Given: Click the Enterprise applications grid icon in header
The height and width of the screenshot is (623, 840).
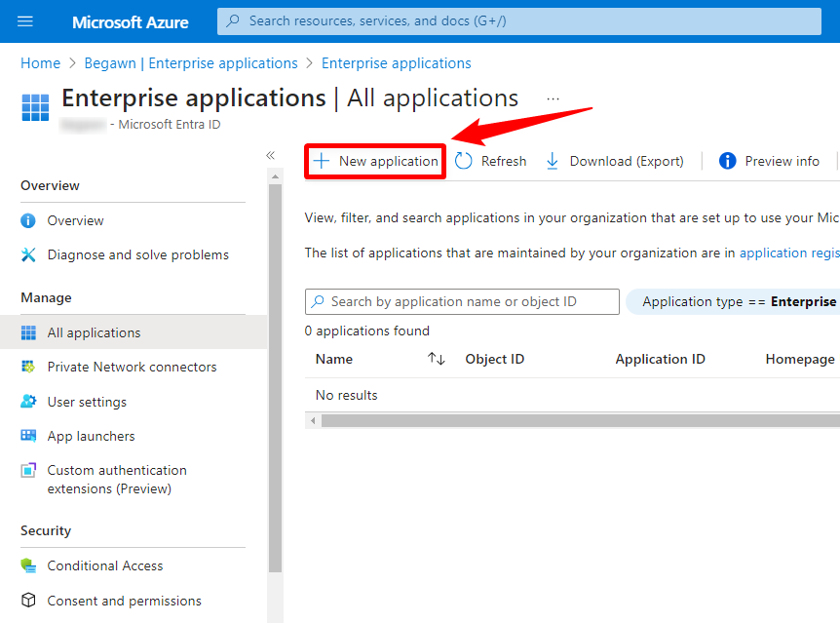Looking at the screenshot, I should [x=35, y=107].
